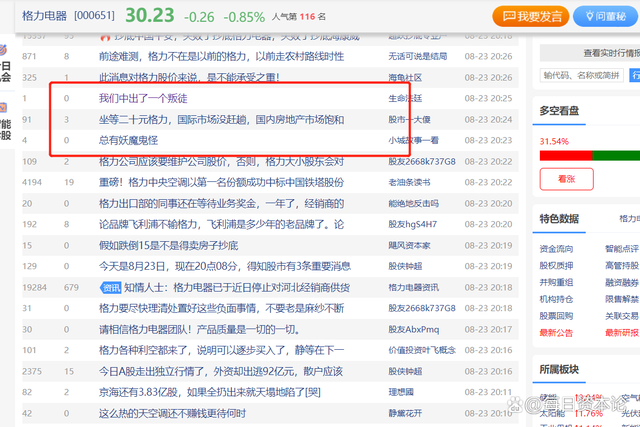This screenshot has width=640, height=427.
Task: Open the 智能点评 link
Action: pos(622,249)
